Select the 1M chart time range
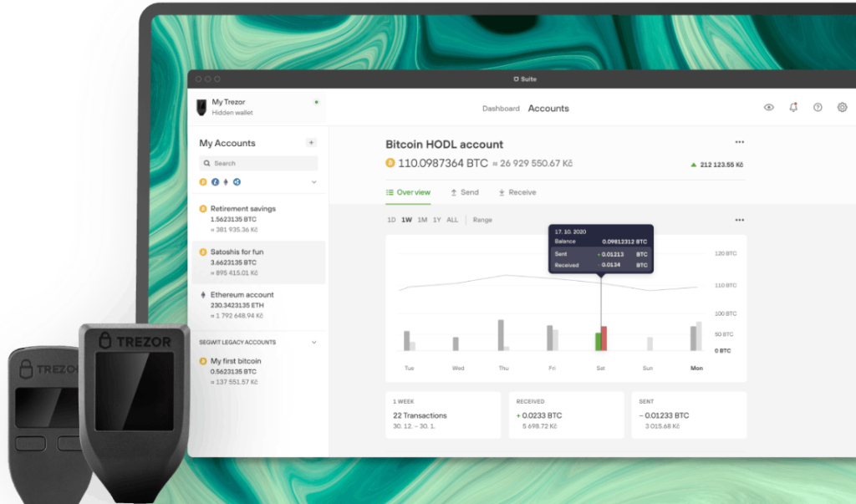Screen dimensions: 856x504 tap(422, 220)
